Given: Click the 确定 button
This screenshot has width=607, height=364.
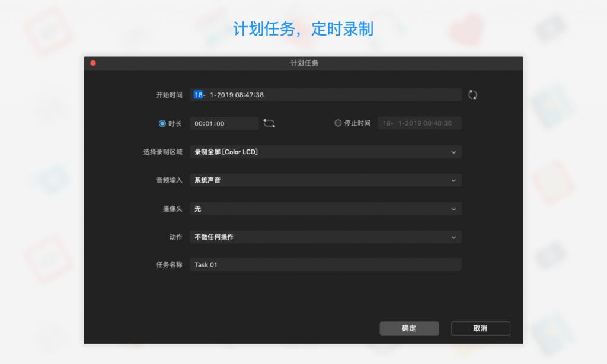Looking at the screenshot, I should (x=409, y=328).
